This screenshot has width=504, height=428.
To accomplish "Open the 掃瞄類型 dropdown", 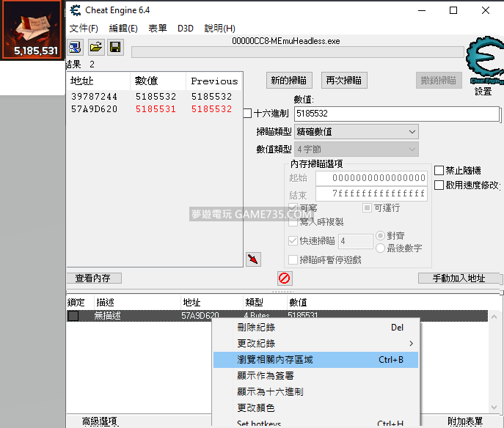I will pyautogui.click(x=356, y=132).
